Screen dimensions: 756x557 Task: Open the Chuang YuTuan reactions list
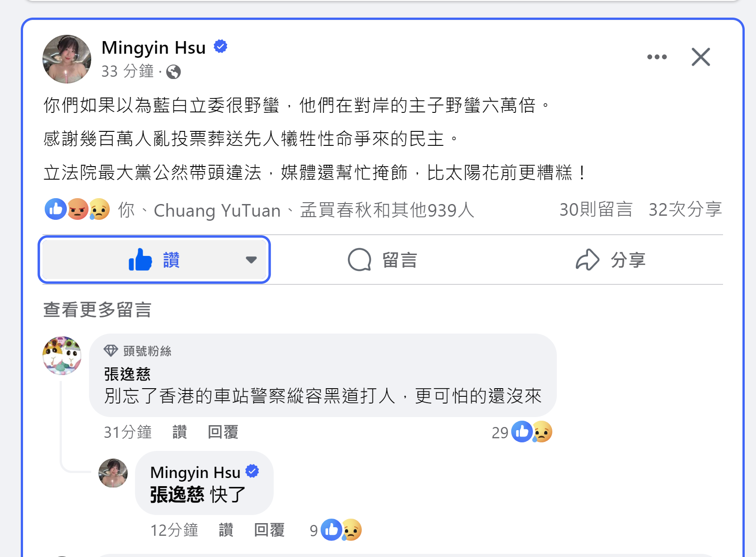pyautogui.click(x=217, y=210)
